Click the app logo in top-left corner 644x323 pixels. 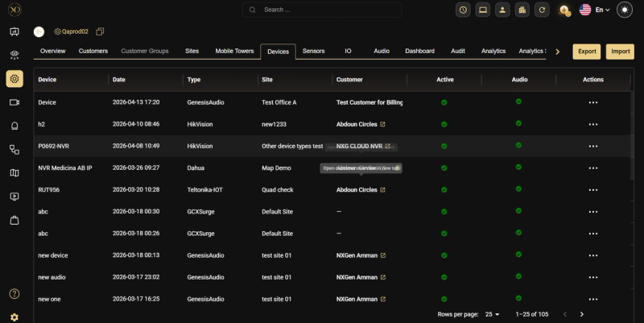pos(14,10)
